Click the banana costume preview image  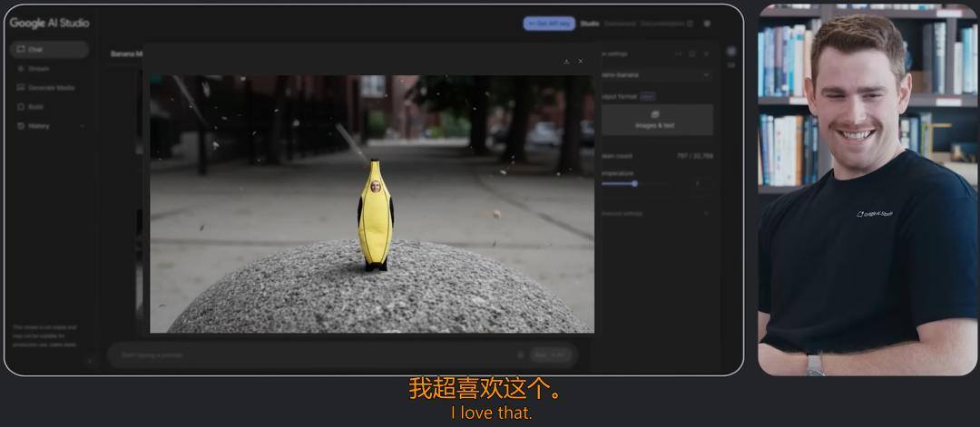coord(372,204)
